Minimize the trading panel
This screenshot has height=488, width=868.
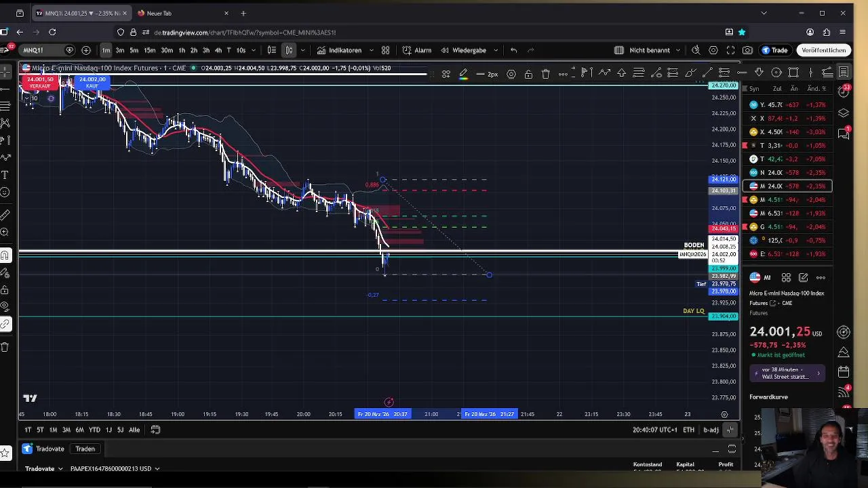pyautogui.click(x=715, y=450)
